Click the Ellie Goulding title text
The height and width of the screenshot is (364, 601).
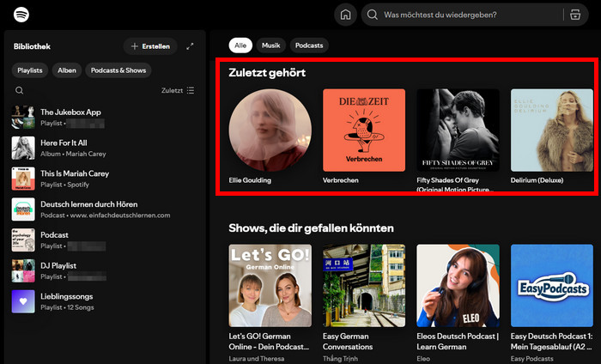250,180
